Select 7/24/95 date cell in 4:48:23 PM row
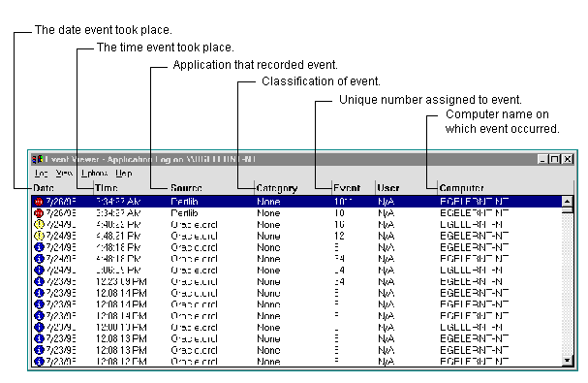This screenshot has height=383, width=588. (x=61, y=225)
